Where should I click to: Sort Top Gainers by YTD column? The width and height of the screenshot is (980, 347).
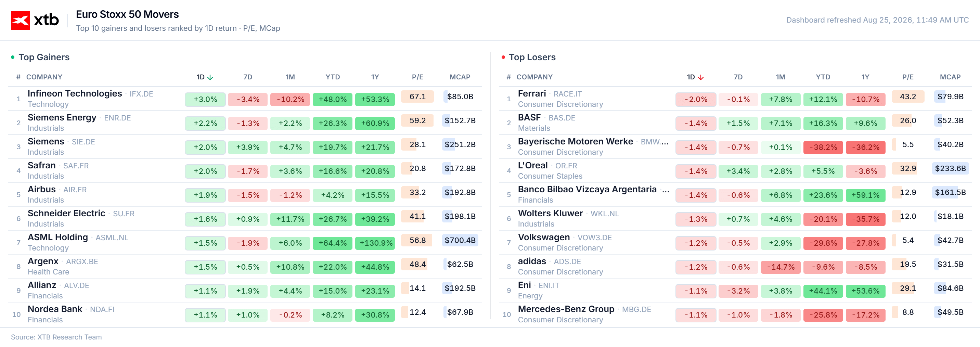(x=333, y=77)
